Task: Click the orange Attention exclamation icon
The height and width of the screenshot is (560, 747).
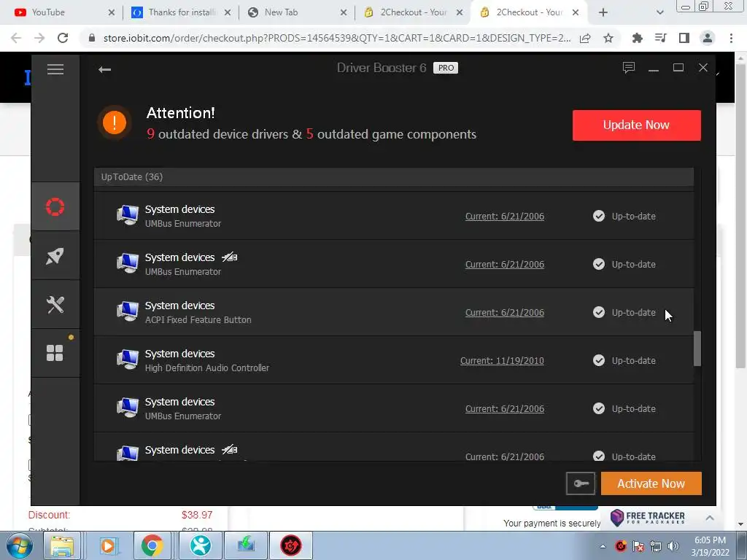Action: pos(115,122)
